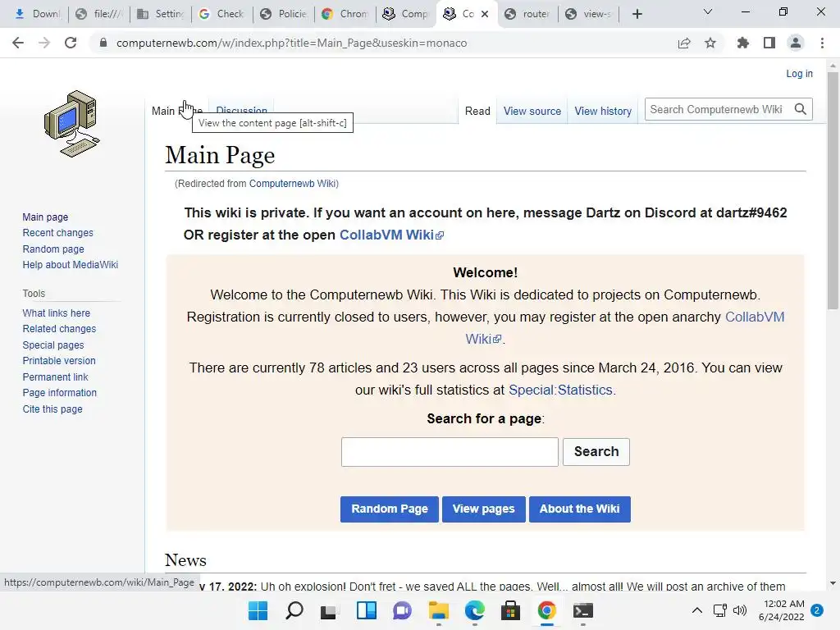The width and height of the screenshot is (840, 630).
Task: Click the padlock site info icon
Action: 103,43
